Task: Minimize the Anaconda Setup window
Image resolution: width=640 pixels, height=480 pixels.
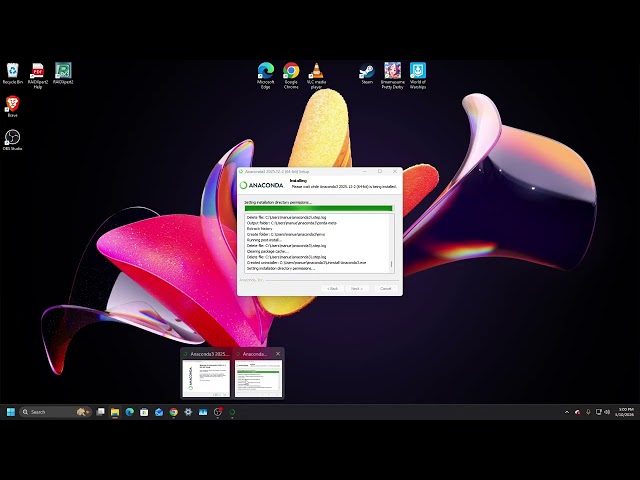Action: coord(364,171)
